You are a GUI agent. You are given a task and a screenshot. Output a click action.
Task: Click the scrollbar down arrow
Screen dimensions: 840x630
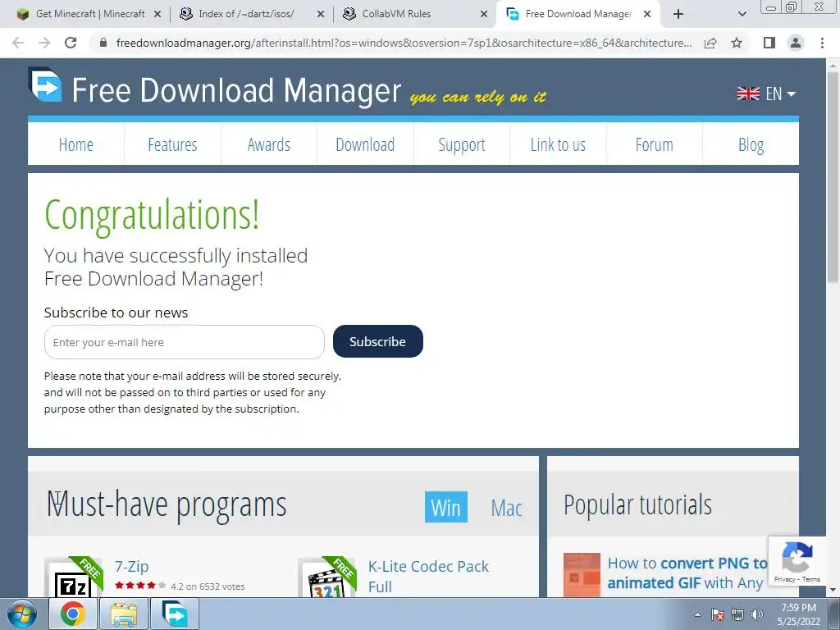833,590
